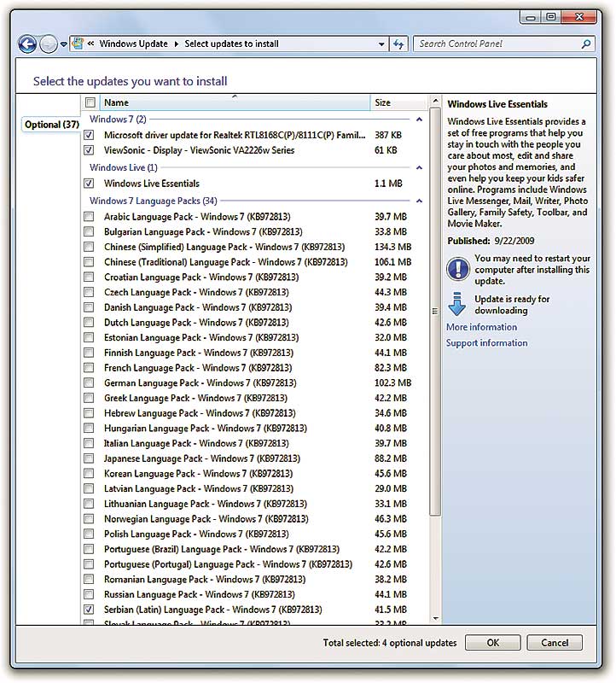616x683 pixels.
Task: Check Chinese (Simplified) Language Pack
Action: pos(89,247)
